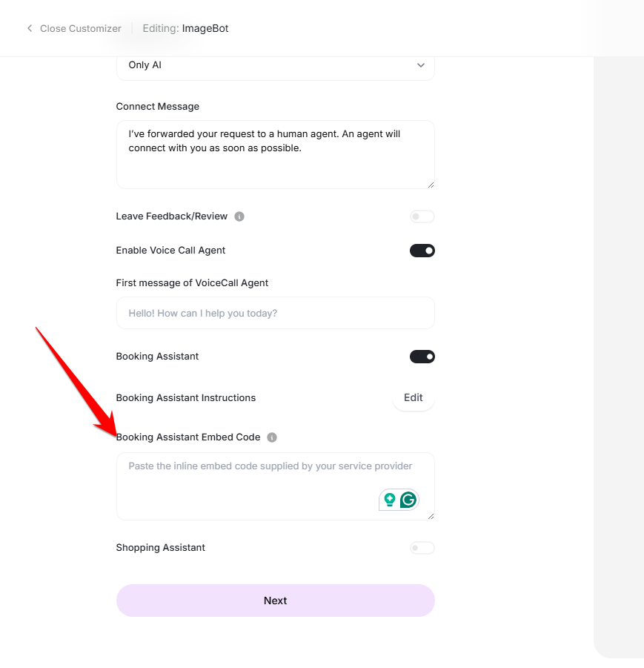Click the info icon beside Booking Assistant Embed Code
This screenshot has width=644, height=668.
(x=272, y=437)
